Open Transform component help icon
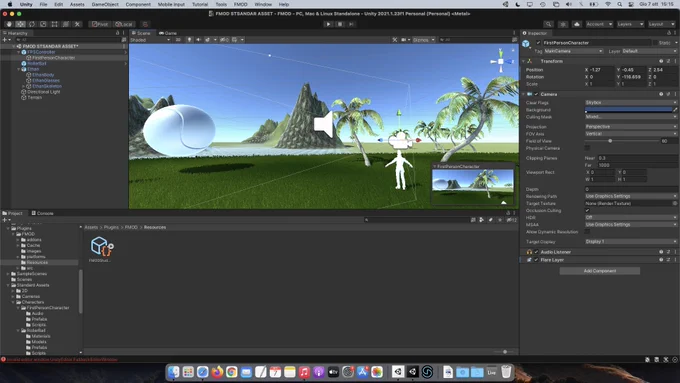The width and height of the screenshot is (680, 383). coord(661,61)
